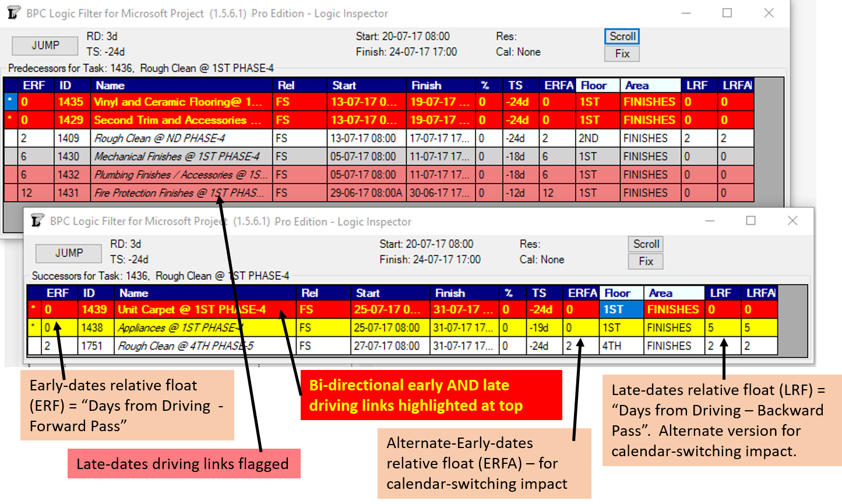Image resolution: width=842 pixels, height=504 pixels.
Task: Click ERFA column header in Successors table
Action: pyautogui.click(x=581, y=293)
